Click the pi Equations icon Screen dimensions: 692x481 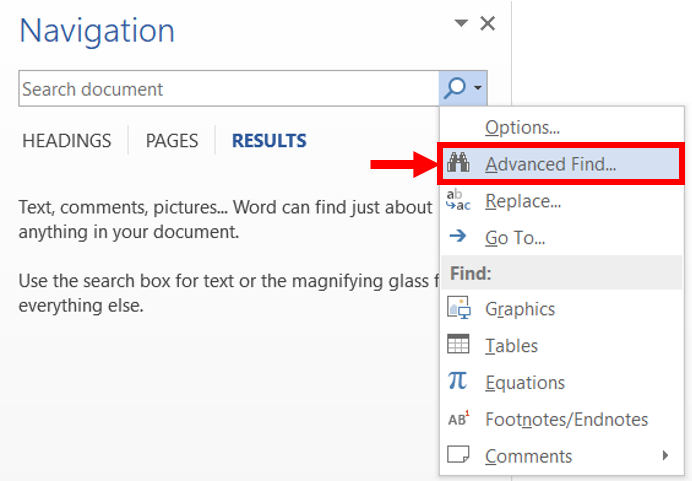point(457,381)
